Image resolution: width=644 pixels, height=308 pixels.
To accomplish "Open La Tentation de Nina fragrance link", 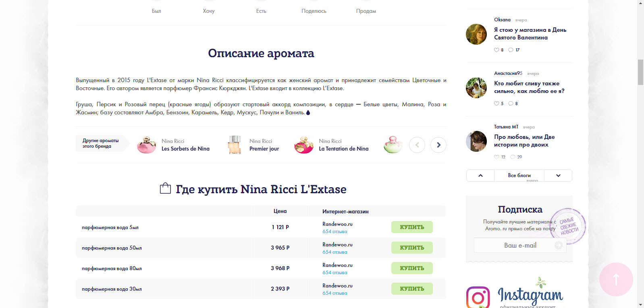I will (344, 149).
